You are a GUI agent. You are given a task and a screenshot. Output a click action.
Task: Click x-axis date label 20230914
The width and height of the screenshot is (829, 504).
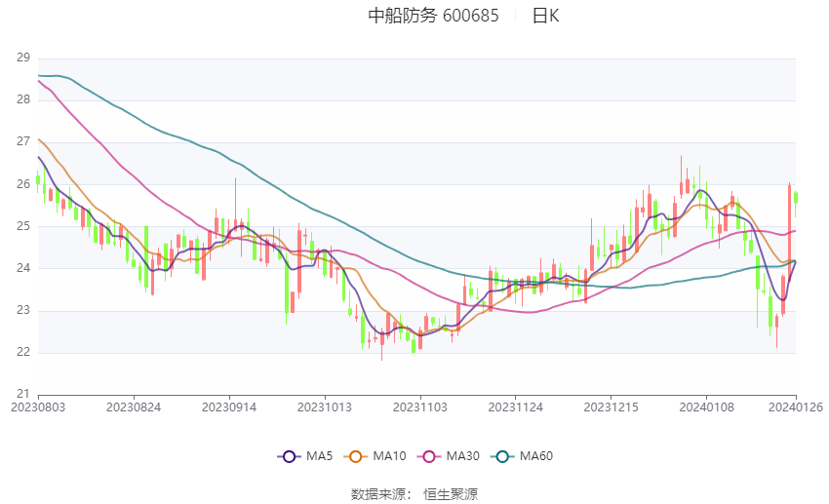(229, 407)
